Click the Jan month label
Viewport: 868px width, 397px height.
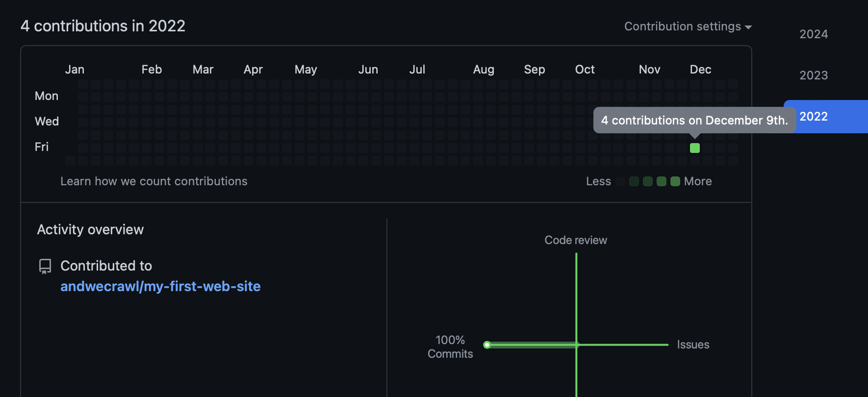(75, 70)
